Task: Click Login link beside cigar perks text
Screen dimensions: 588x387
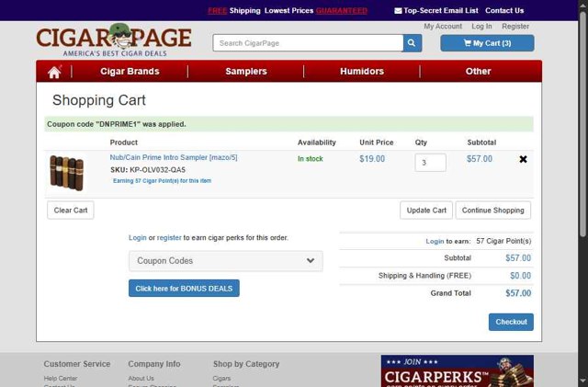Action: 138,237
